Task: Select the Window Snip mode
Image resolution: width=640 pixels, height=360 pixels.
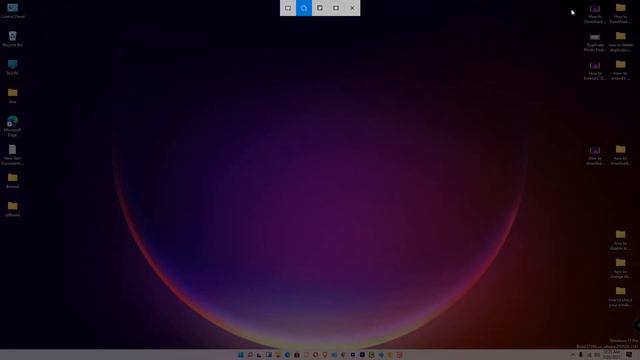Action: (x=320, y=8)
